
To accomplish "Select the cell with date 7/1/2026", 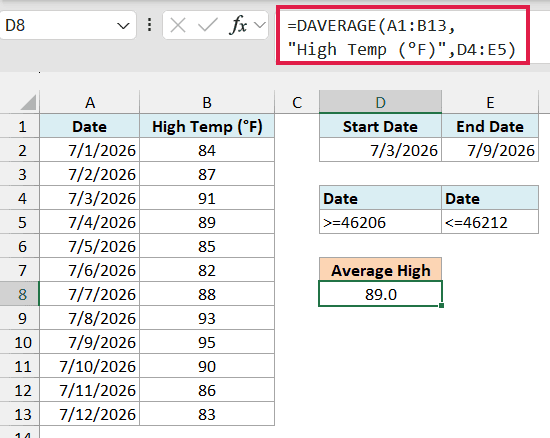I will [x=90, y=150].
